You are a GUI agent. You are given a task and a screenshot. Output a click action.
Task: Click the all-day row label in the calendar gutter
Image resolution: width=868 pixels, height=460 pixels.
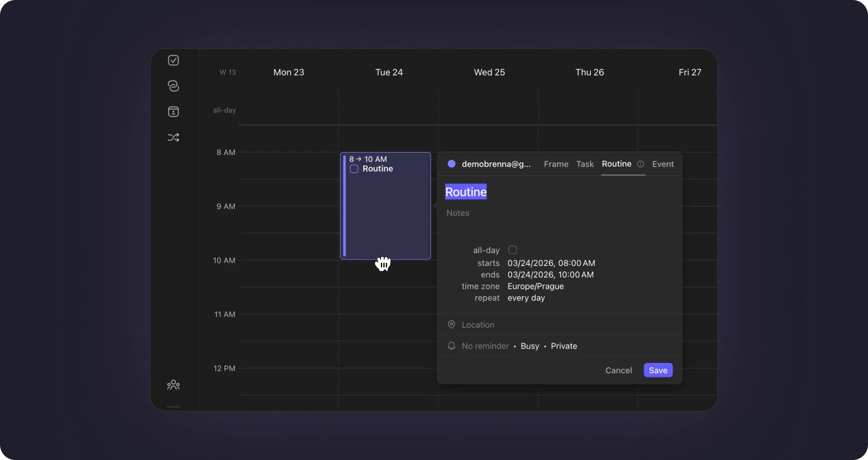[x=224, y=110]
